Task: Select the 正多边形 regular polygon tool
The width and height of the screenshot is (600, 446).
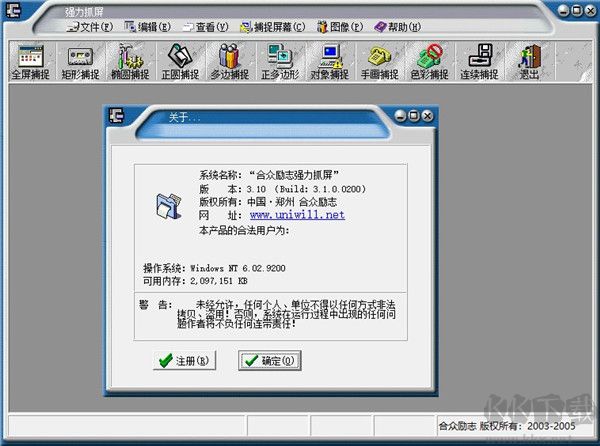Action: pos(280,62)
